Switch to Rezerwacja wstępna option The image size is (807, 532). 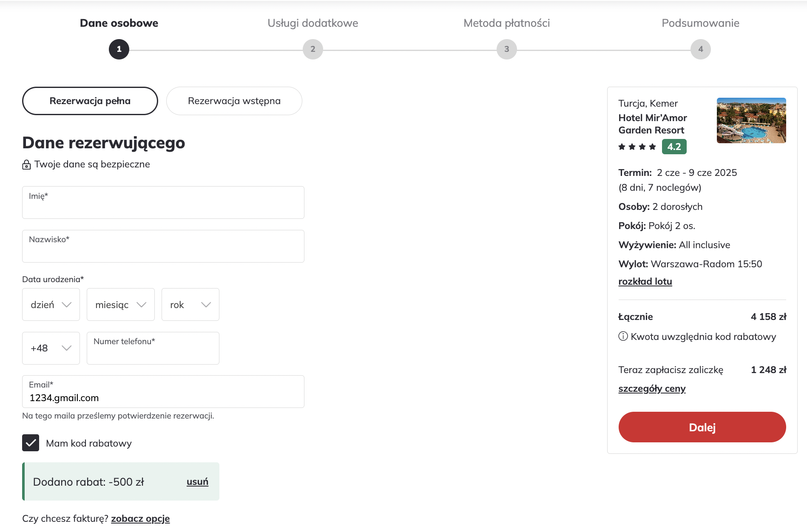(234, 101)
